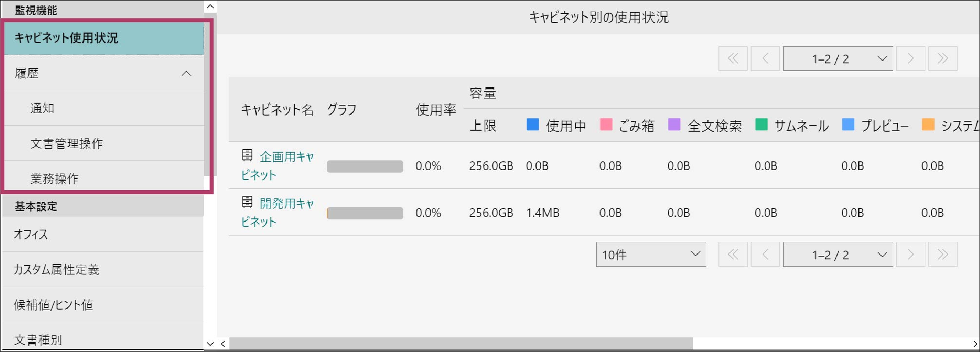Open the bottom 1–2 / 2 page selector
Image resolution: width=980 pixels, height=352 pixels.
838,254
